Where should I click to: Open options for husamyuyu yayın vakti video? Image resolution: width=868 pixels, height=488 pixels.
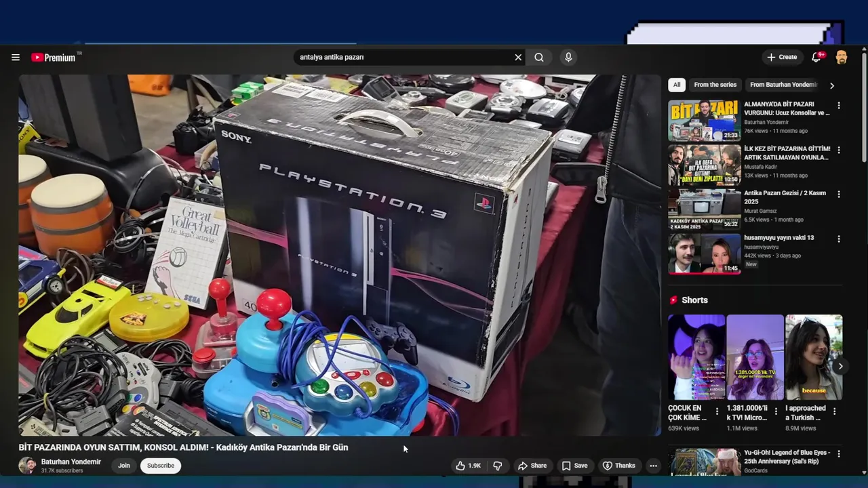(x=839, y=239)
